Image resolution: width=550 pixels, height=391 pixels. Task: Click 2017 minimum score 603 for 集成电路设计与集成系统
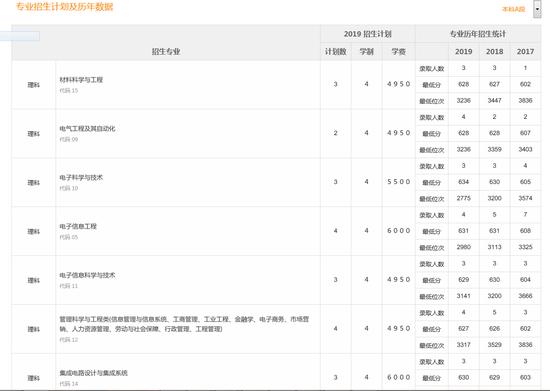click(x=525, y=377)
